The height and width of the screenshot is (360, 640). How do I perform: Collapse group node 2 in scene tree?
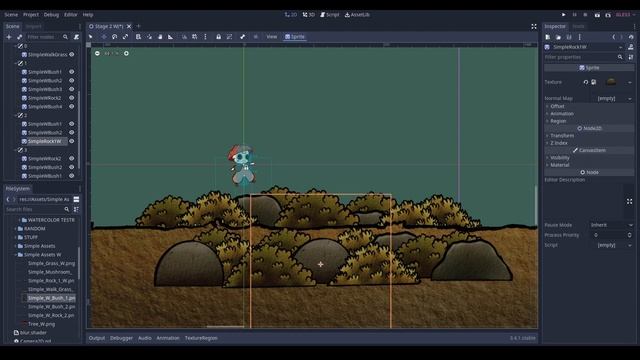16,116
